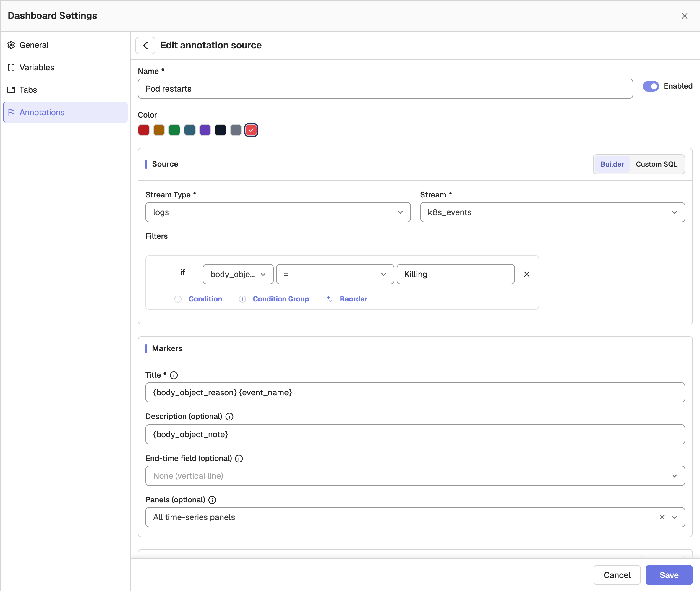700x591 pixels.
Task: Click the plus icon beside Condition Group
Action: [x=242, y=299]
